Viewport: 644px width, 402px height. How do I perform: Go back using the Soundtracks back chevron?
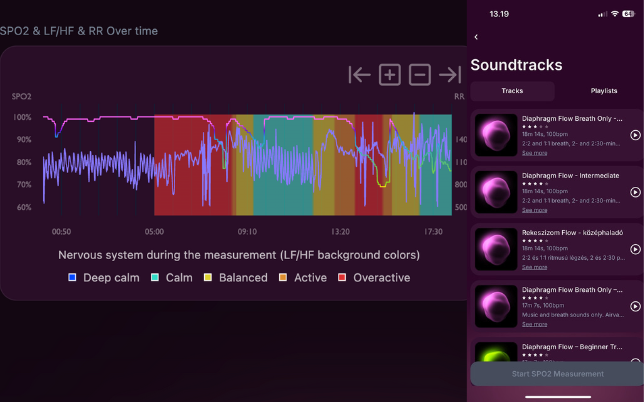pos(476,37)
